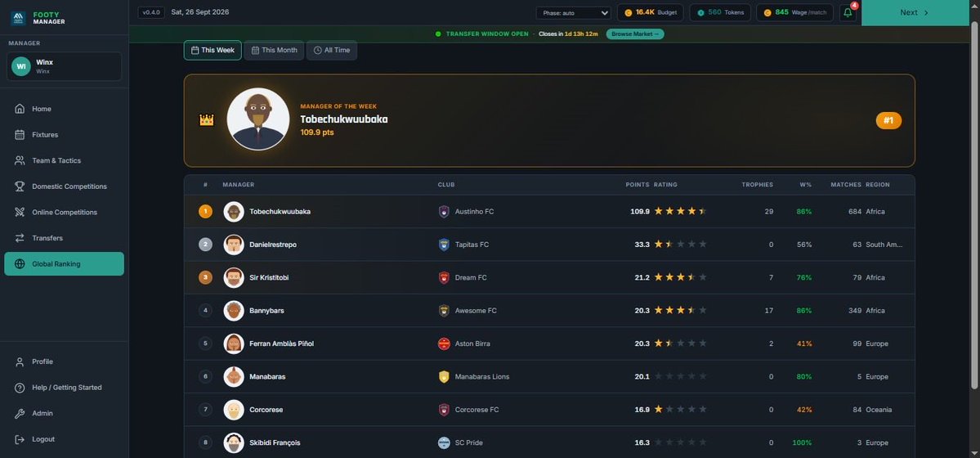Click the Aston Birra club crest
This screenshot has height=458, width=980.
(444, 343)
